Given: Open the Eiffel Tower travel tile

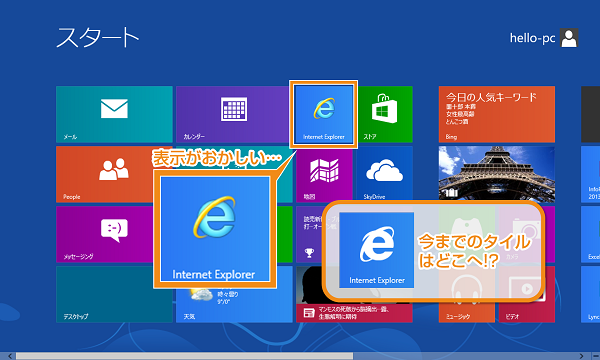Looking at the screenshot, I should click(497, 174).
